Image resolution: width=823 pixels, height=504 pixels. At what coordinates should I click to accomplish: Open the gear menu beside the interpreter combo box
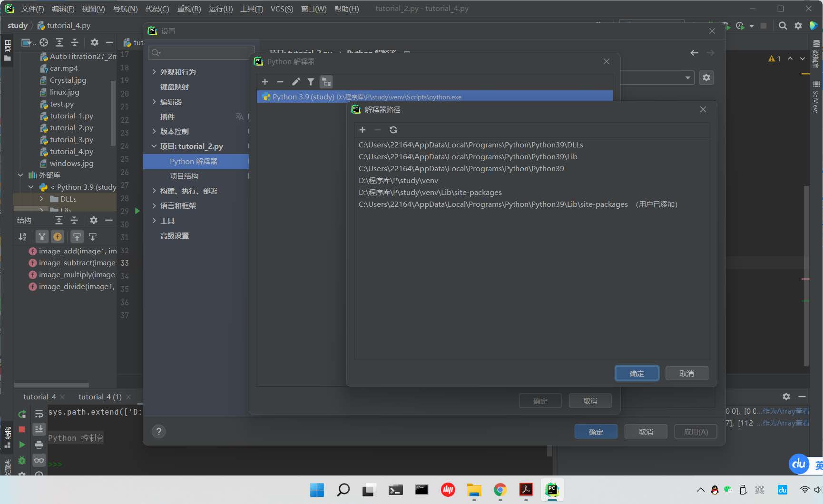[706, 78]
